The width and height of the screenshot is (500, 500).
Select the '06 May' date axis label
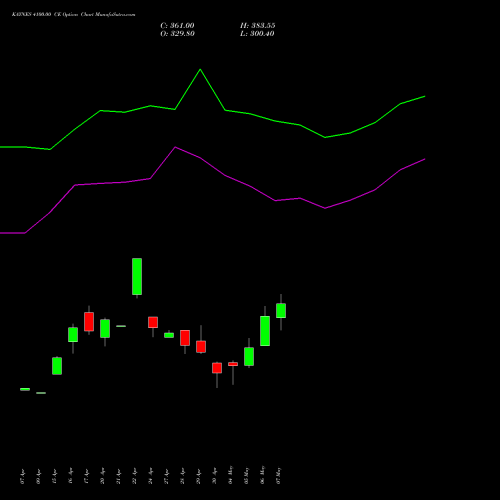pos(262,475)
